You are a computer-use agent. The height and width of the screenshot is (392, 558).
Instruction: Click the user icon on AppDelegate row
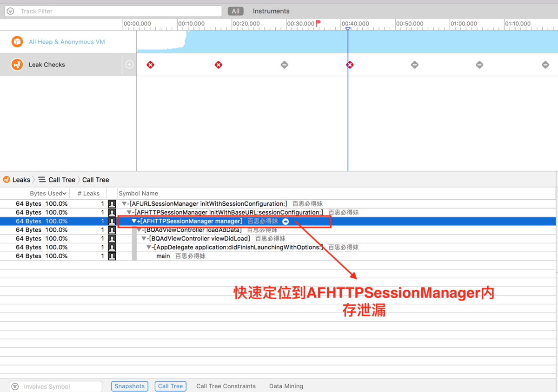coord(112,248)
